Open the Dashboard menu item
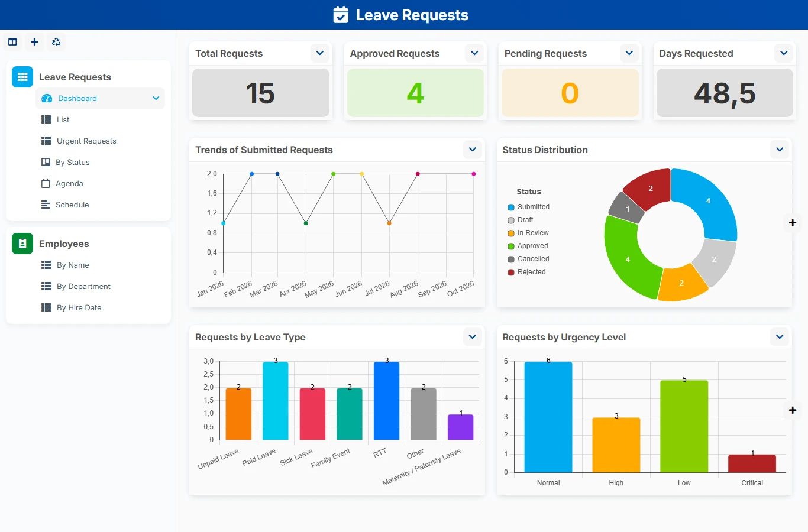This screenshot has width=808, height=532. pyautogui.click(x=100, y=98)
